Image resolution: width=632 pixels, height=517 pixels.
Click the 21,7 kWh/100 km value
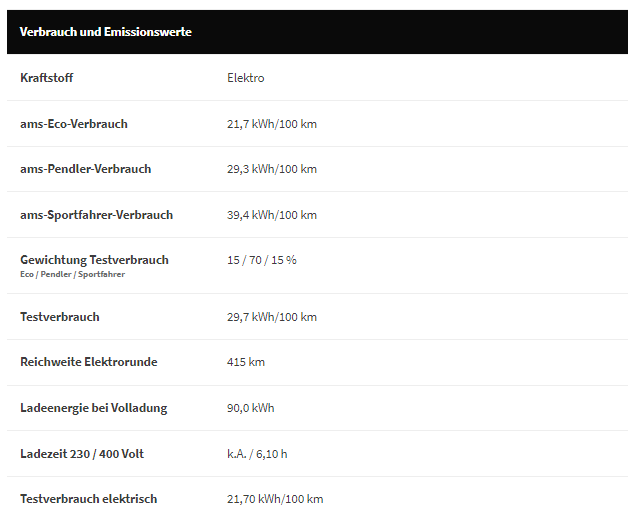pos(271,124)
